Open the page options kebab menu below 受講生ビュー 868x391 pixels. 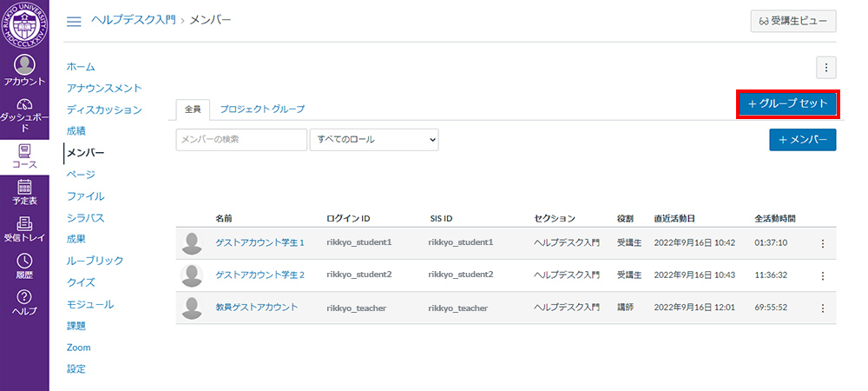click(x=826, y=67)
